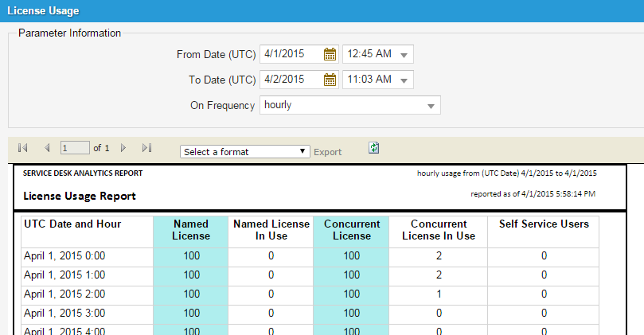This screenshot has height=335, width=644.
Task: Go to first report page
Action: pos(22,148)
